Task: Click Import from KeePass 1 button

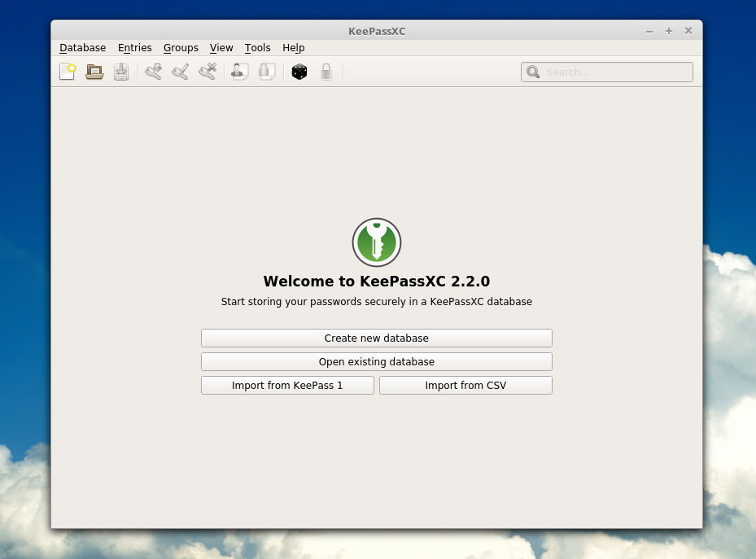Action: (x=287, y=386)
